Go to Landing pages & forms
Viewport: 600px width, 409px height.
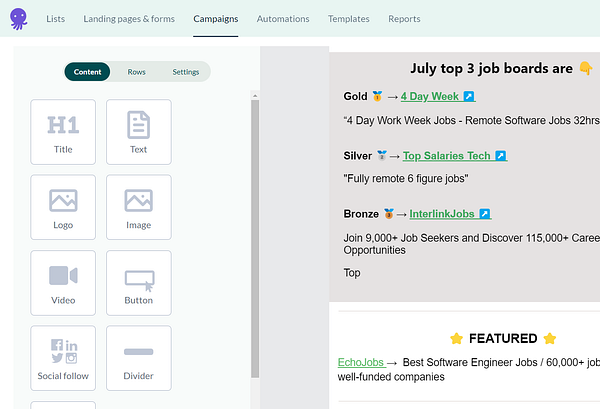coord(129,19)
